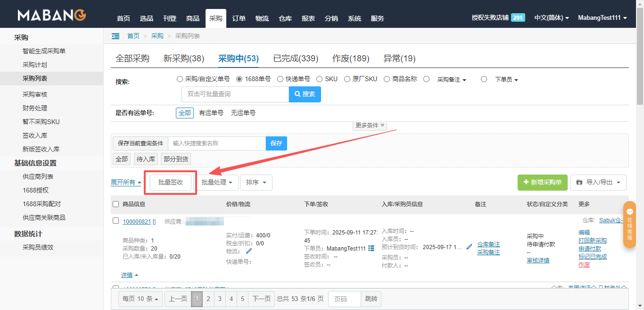The height and width of the screenshot is (310, 644).
Task: Switch to the 已完成(339) tab
Action: (296, 59)
